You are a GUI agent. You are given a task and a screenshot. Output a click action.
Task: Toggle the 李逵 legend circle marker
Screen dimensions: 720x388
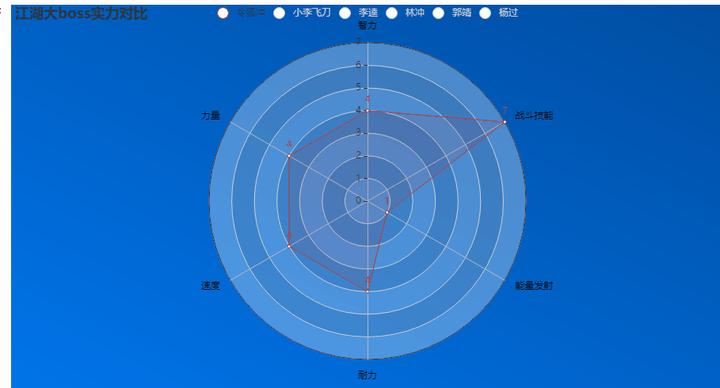point(345,13)
